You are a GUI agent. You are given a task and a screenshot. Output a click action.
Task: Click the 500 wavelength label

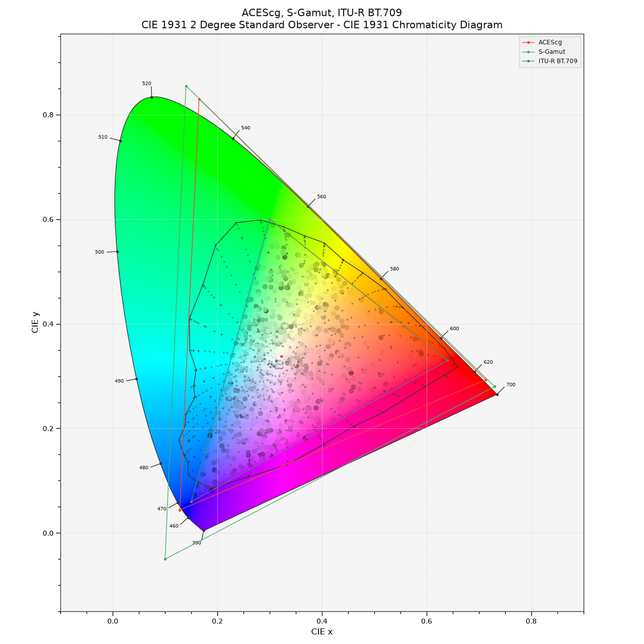(100, 252)
